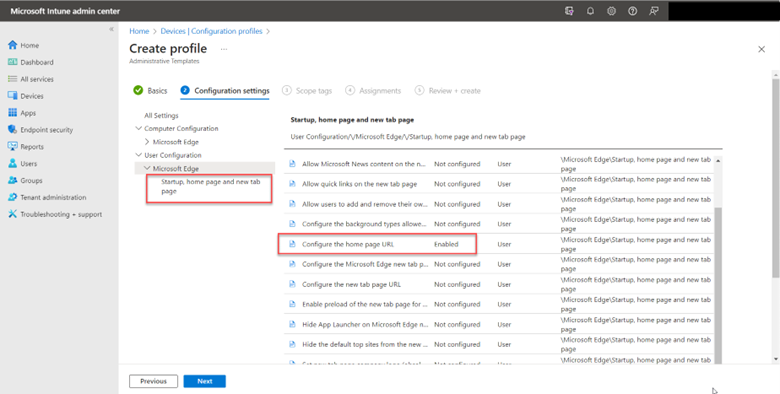Open Configure the home page URL setting

pyautogui.click(x=348, y=244)
